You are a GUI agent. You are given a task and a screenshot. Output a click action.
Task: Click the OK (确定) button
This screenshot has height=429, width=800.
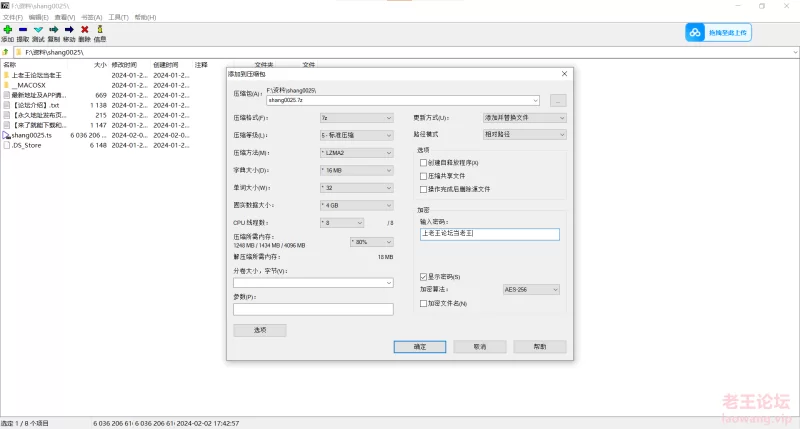click(420, 346)
